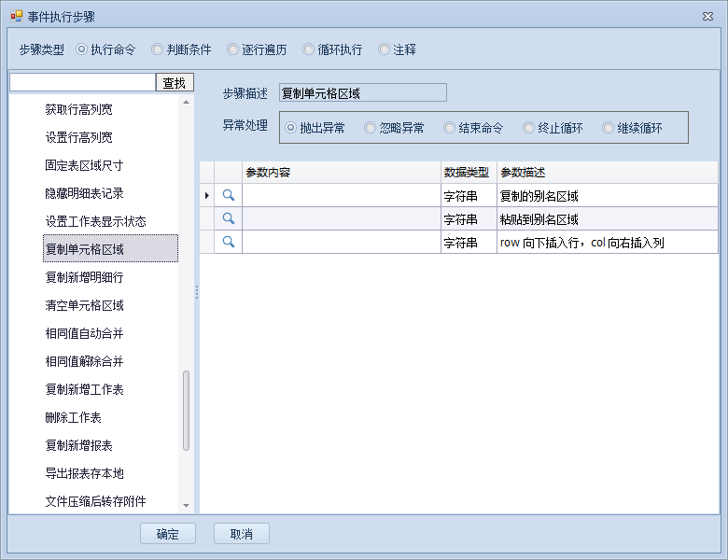Click the 参数内容 cell in the first row
The height and width of the screenshot is (560, 728).
coord(341,196)
